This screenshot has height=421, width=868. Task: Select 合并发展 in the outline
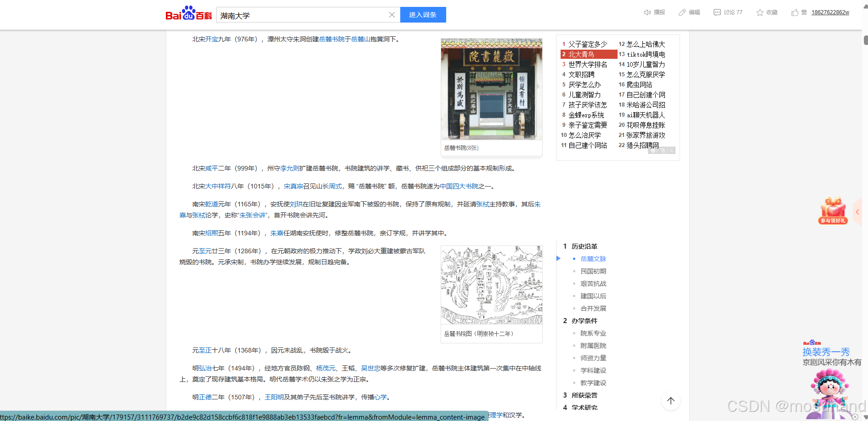coord(593,308)
